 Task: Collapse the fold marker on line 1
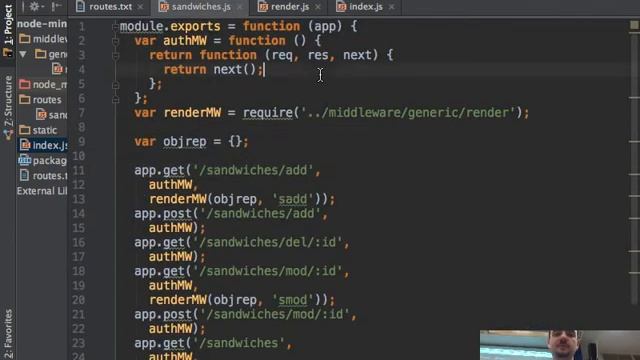click(116, 27)
